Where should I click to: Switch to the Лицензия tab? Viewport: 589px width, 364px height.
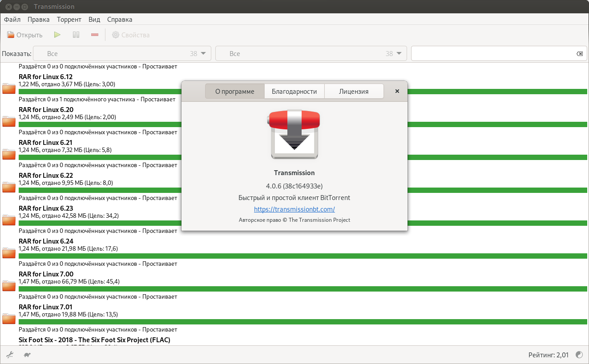tap(354, 92)
